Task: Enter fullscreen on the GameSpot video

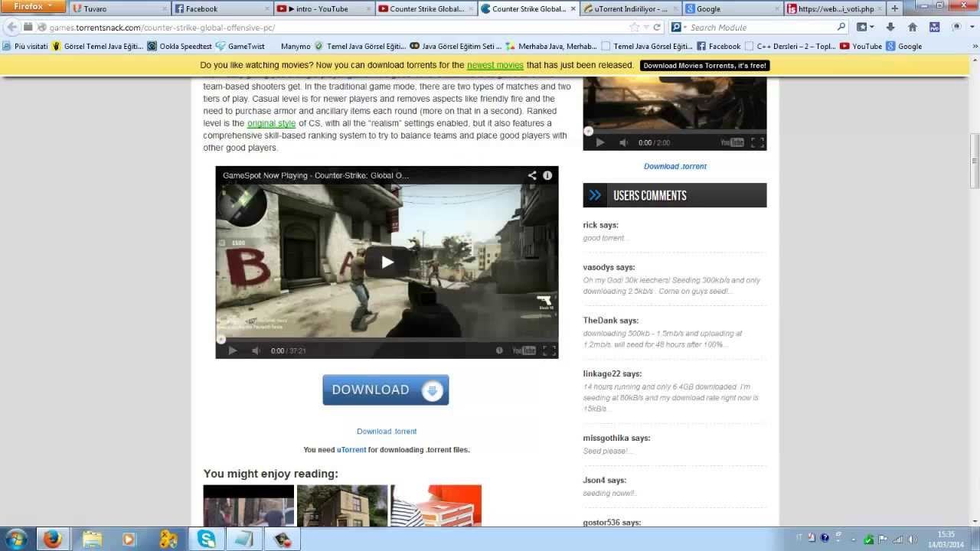Action: pos(549,350)
